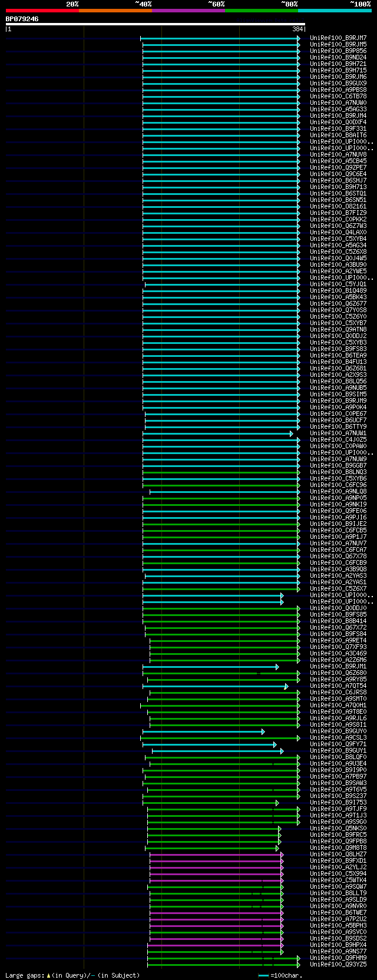The image size is (377, 980).
Task: Follow the UniRef100_C5WTK4 link
Action: coord(338,880)
